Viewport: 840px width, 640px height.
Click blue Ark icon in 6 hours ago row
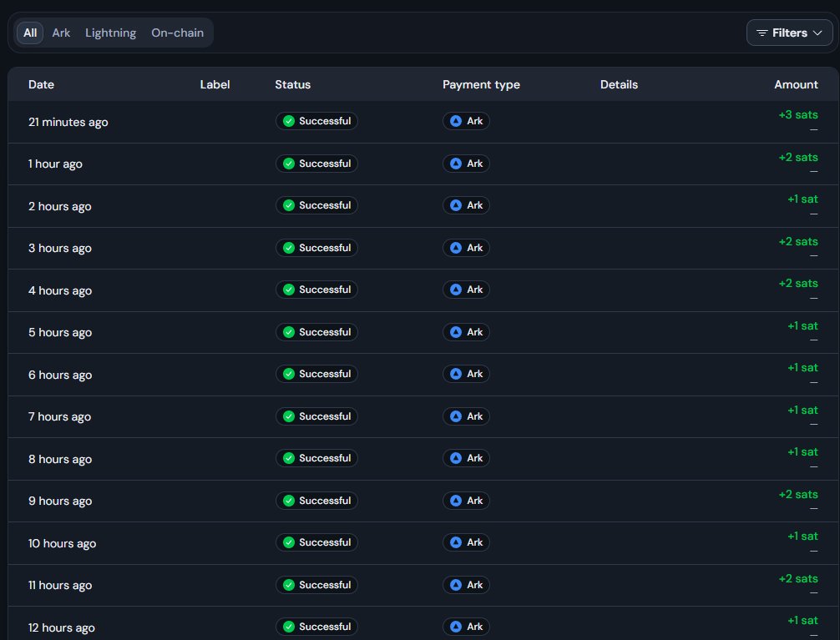(x=456, y=374)
